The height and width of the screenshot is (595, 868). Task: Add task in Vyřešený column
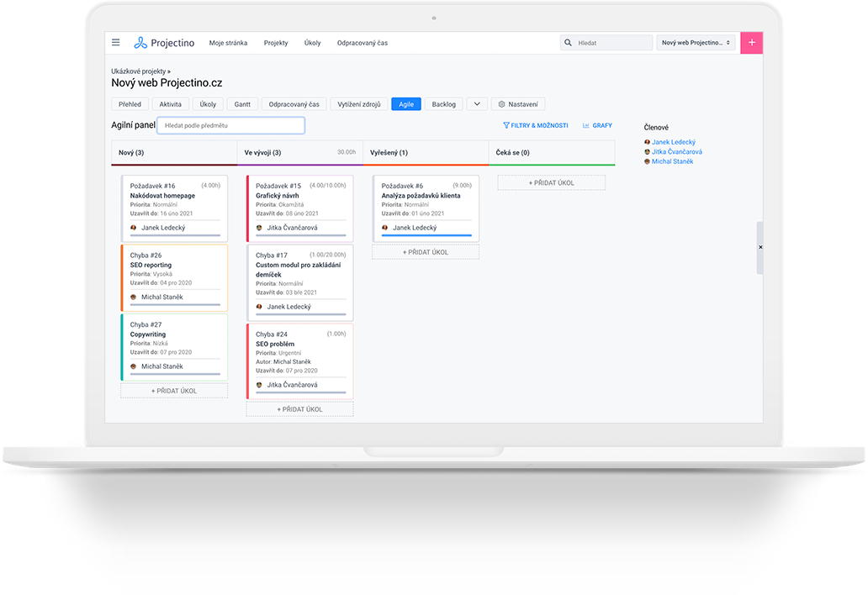point(426,252)
